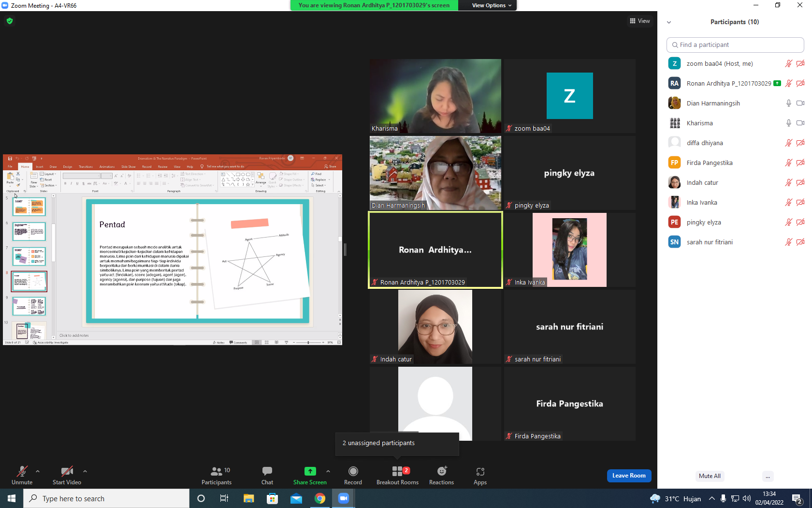The width and height of the screenshot is (812, 508).
Task: Open the notification center icon
Action: (x=797, y=498)
